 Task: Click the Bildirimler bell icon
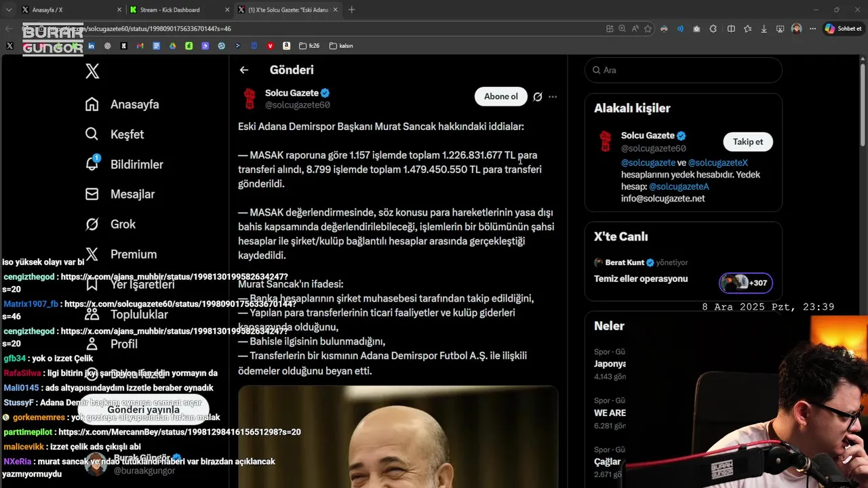click(92, 164)
